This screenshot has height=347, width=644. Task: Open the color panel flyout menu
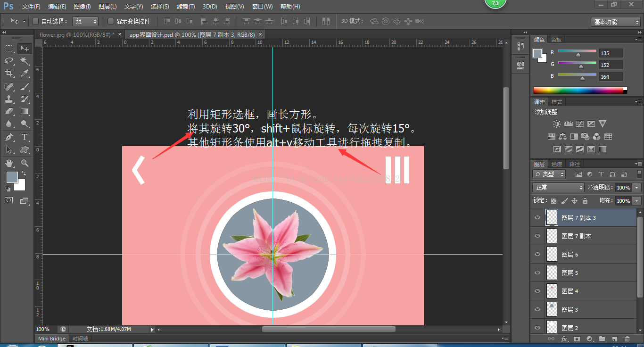[638, 40]
